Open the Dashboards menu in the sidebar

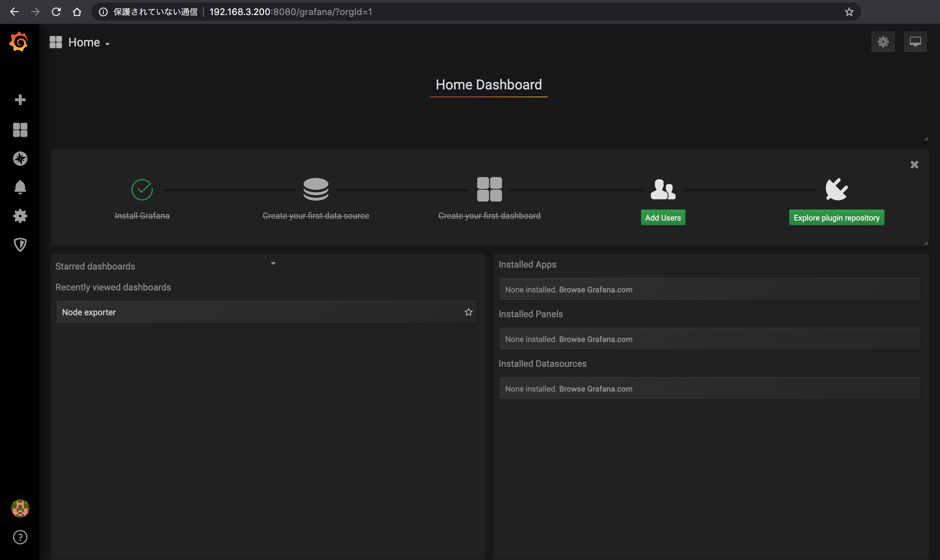(20, 130)
